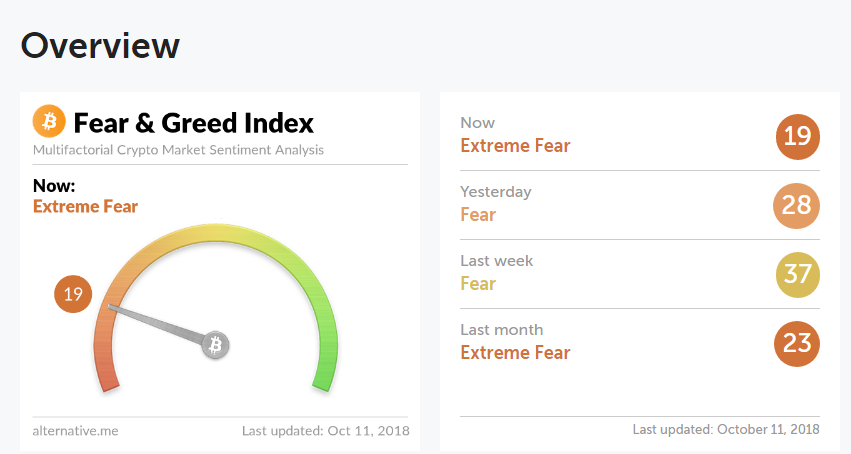
Task: Click the Yesterday value 28 circle
Action: (797, 205)
